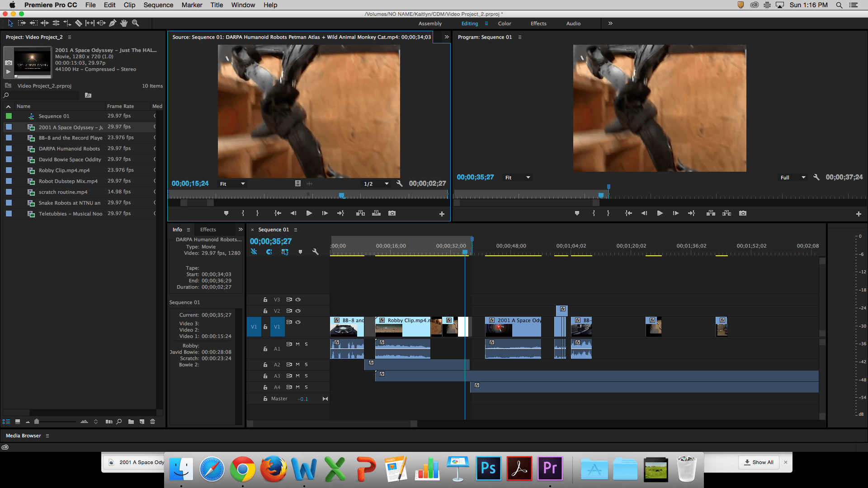
Task: Solo audio track A3
Action: [x=306, y=376]
